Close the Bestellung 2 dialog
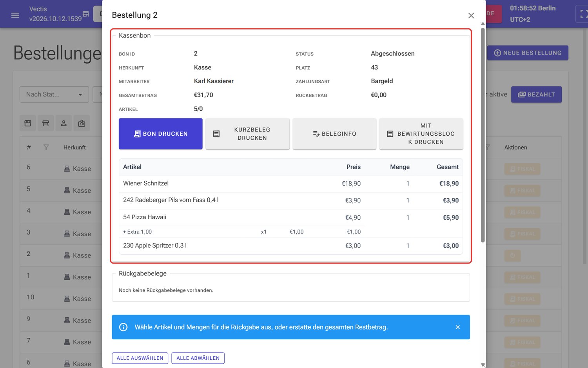This screenshot has width=588, height=368. (471, 15)
